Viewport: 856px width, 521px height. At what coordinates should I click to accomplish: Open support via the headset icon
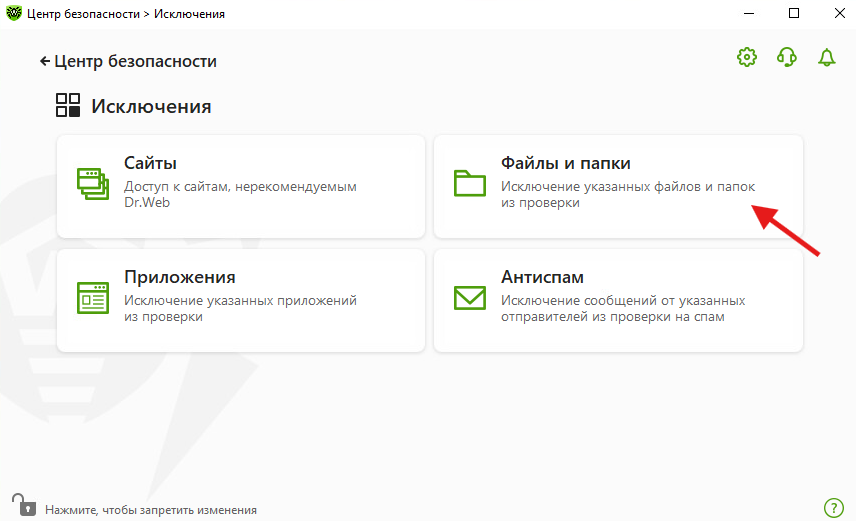pos(787,57)
